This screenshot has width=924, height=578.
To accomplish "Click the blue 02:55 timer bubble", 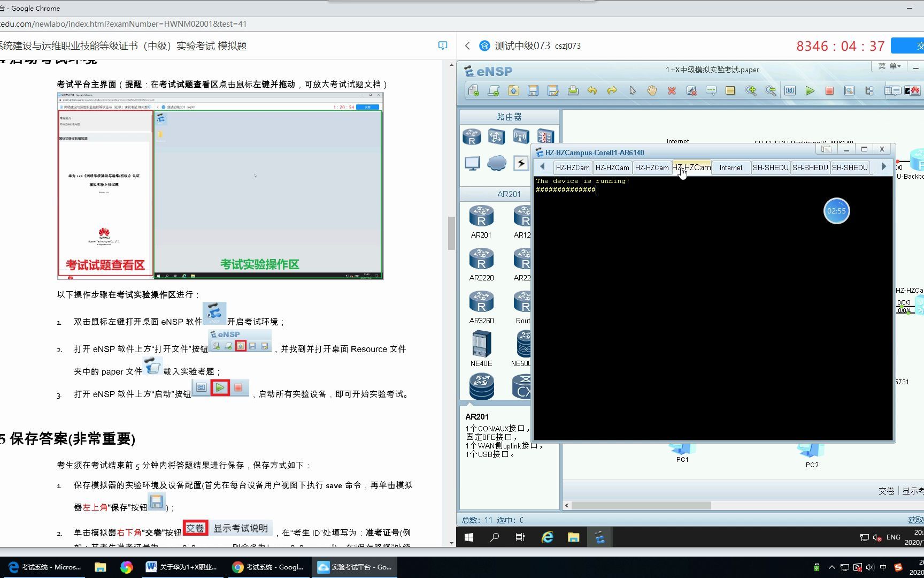I will pos(836,211).
